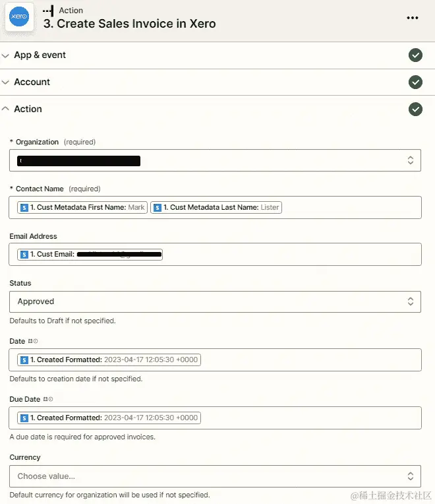Expand the App & event section
Image resolution: width=435 pixels, height=504 pixels.
pyautogui.click(x=5, y=55)
